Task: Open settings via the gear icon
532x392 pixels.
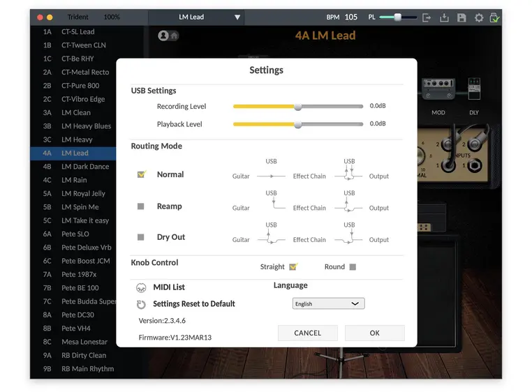Action: [479, 17]
